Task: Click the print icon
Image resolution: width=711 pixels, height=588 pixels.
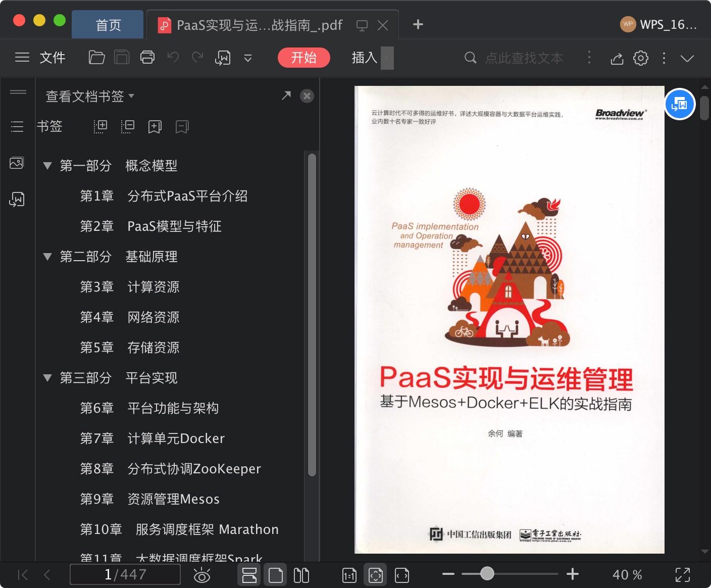Action: coord(147,58)
